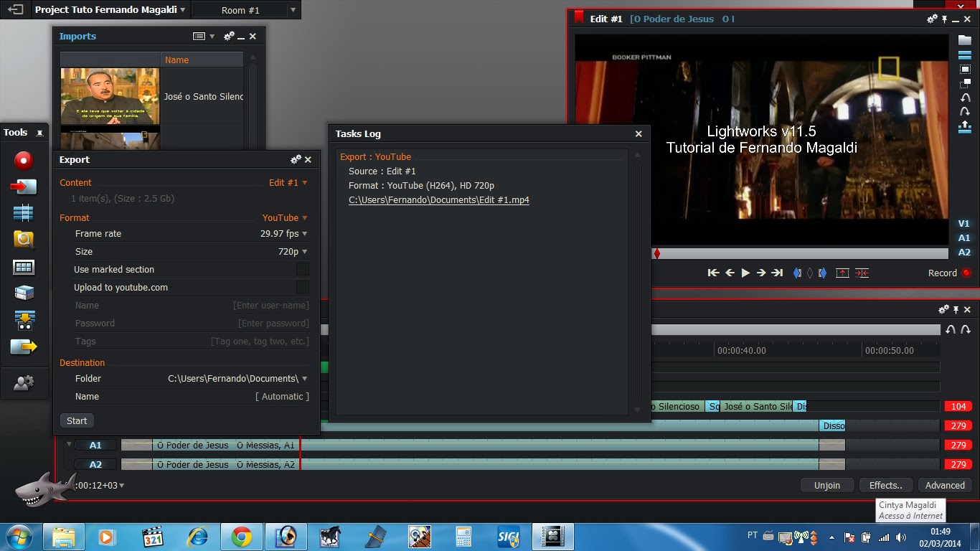Viewport: 980px width, 551px height.
Task: Open the destination Folder dropdown
Action: pyautogui.click(x=237, y=378)
